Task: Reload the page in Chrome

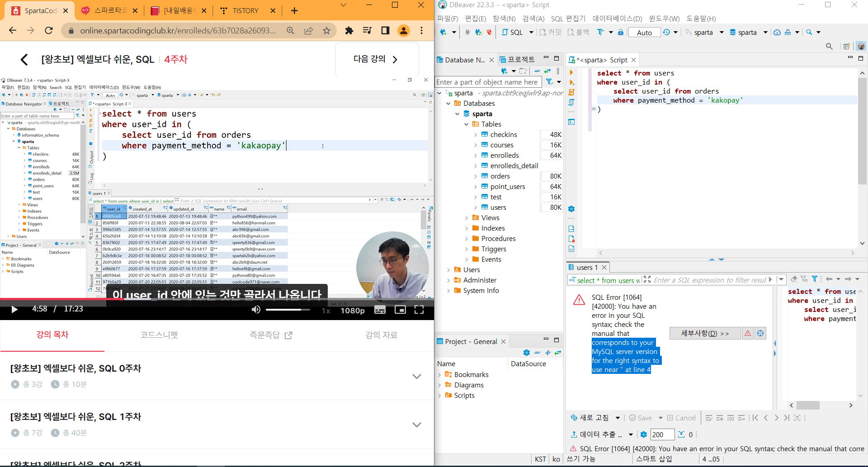Action: coord(49,30)
